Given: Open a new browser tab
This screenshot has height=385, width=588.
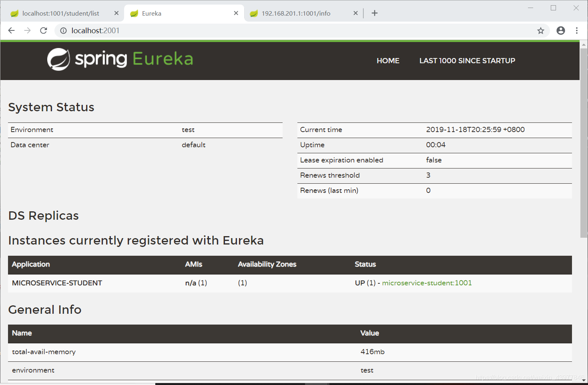Looking at the screenshot, I should click(375, 13).
